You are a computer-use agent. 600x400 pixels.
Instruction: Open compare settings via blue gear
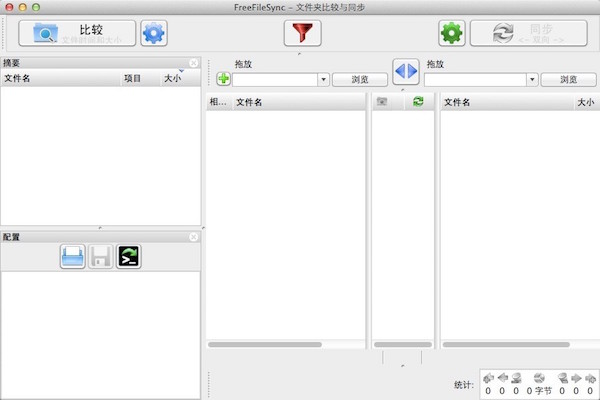click(154, 34)
